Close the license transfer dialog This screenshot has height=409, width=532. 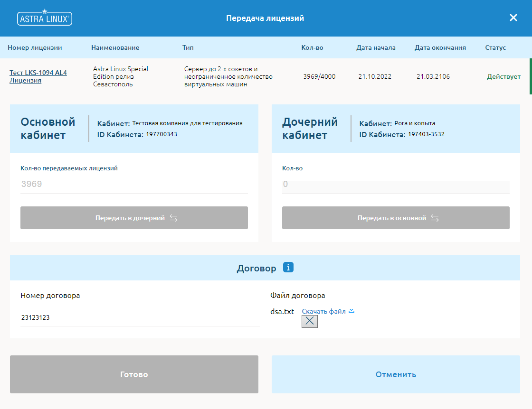pos(513,18)
